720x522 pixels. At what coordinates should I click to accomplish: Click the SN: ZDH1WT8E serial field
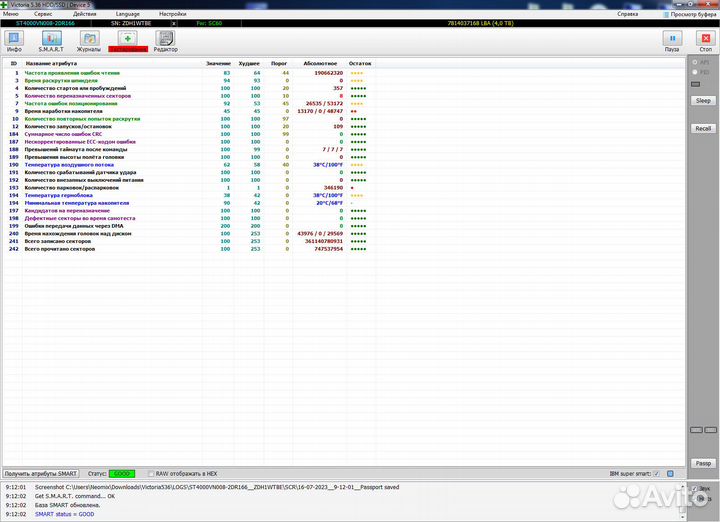click(x=131, y=23)
